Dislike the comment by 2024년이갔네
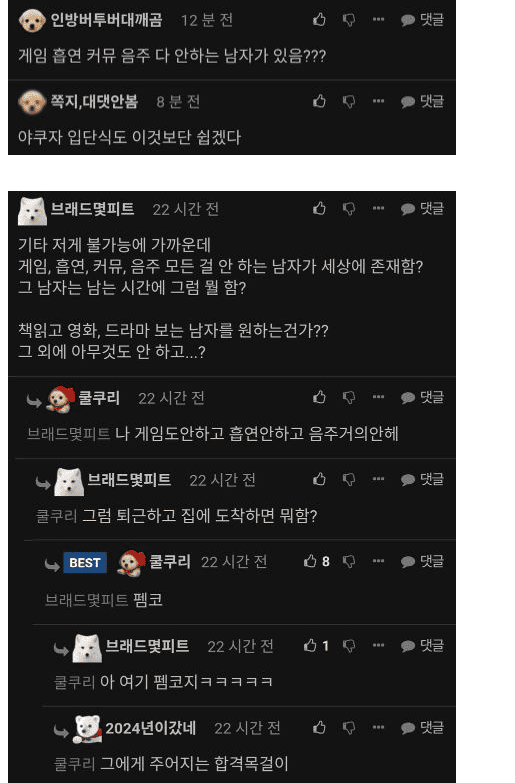This screenshot has height=783, width=515. point(349,728)
